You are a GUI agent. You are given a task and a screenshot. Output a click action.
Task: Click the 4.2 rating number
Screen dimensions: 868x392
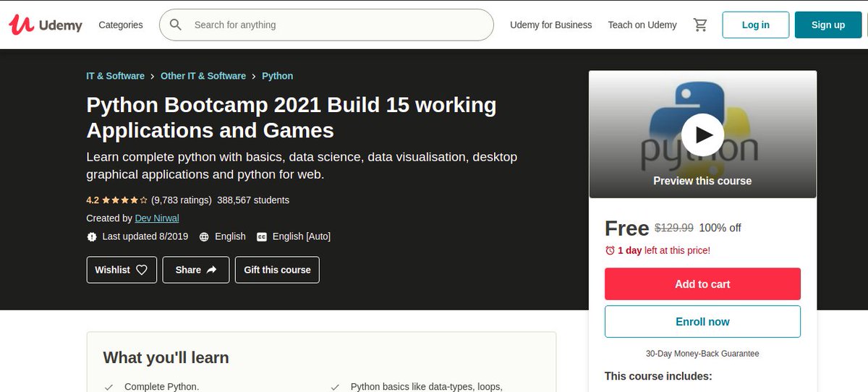tap(93, 200)
